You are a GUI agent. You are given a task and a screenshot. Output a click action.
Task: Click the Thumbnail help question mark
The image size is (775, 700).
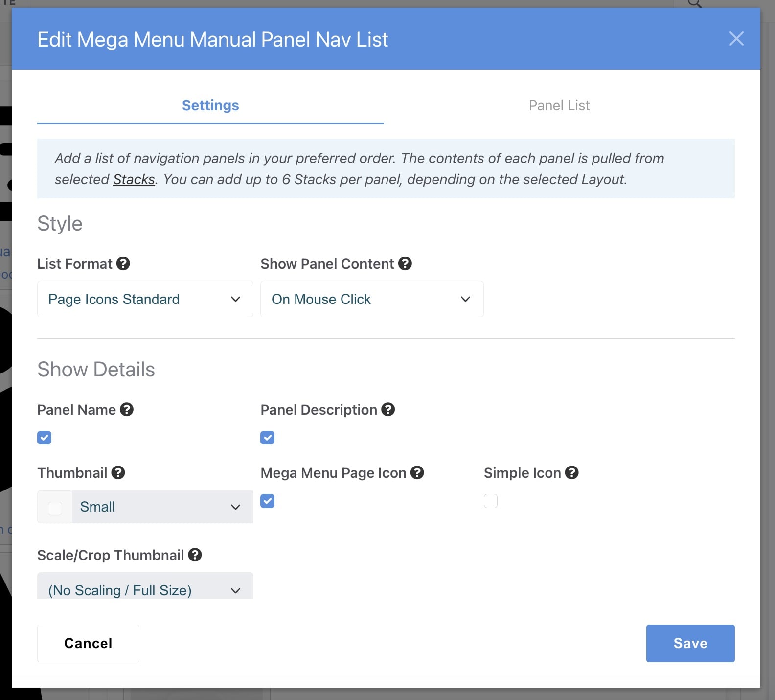pos(118,473)
